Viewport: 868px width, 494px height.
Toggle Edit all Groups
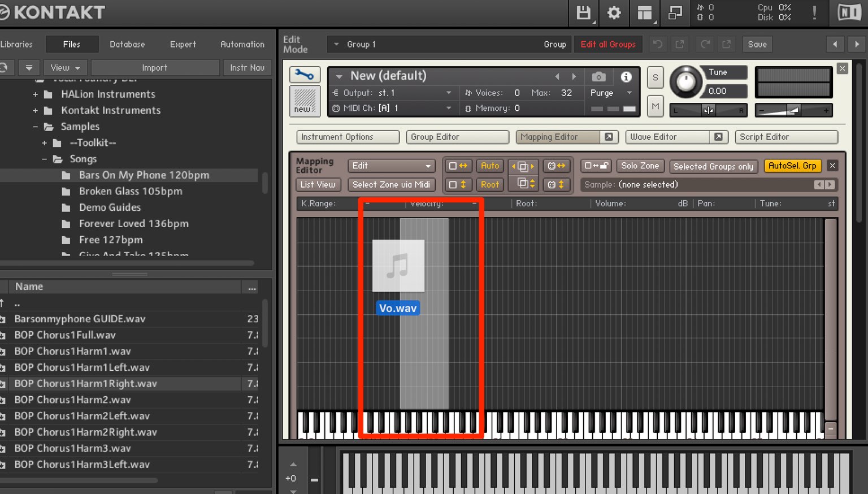point(608,44)
